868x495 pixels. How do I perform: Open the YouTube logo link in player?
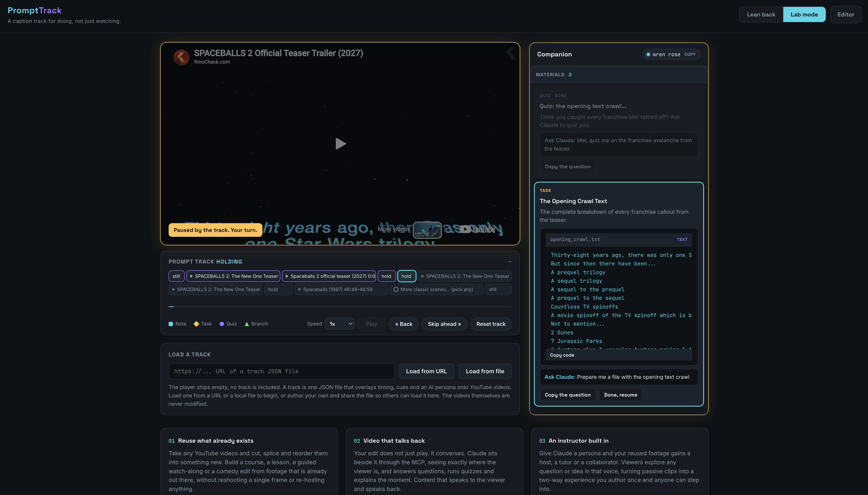click(477, 230)
